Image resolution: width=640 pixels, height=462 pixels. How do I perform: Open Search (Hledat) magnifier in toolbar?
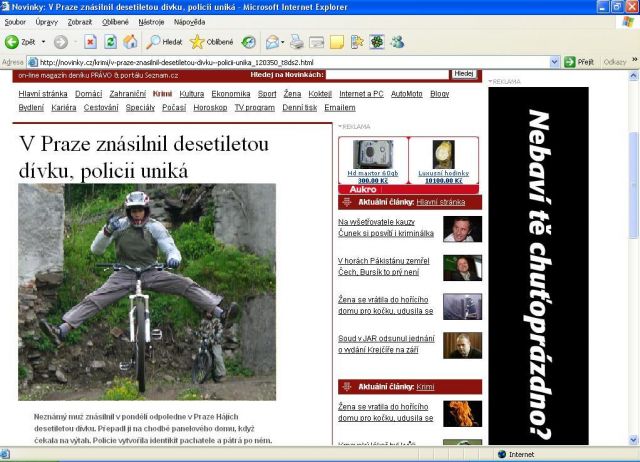coord(165,42)
